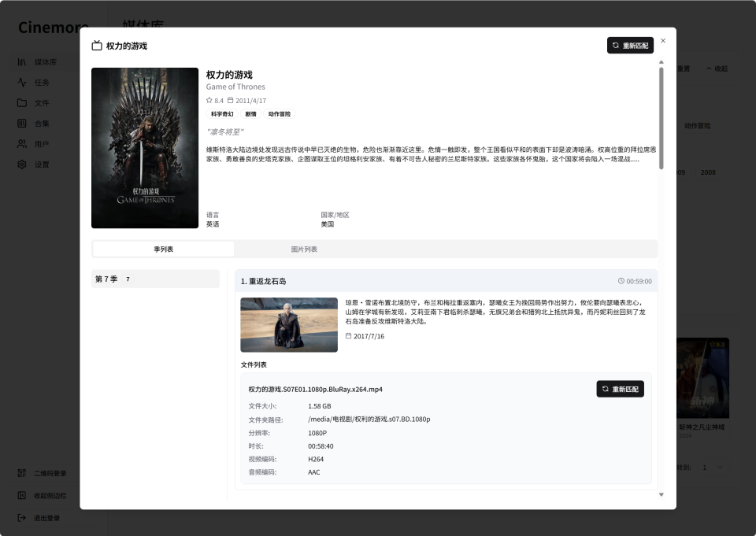Click the calendar icon beside 2011/4/17
This screenshot has width=756, height=536.
[x=231, y=100]
